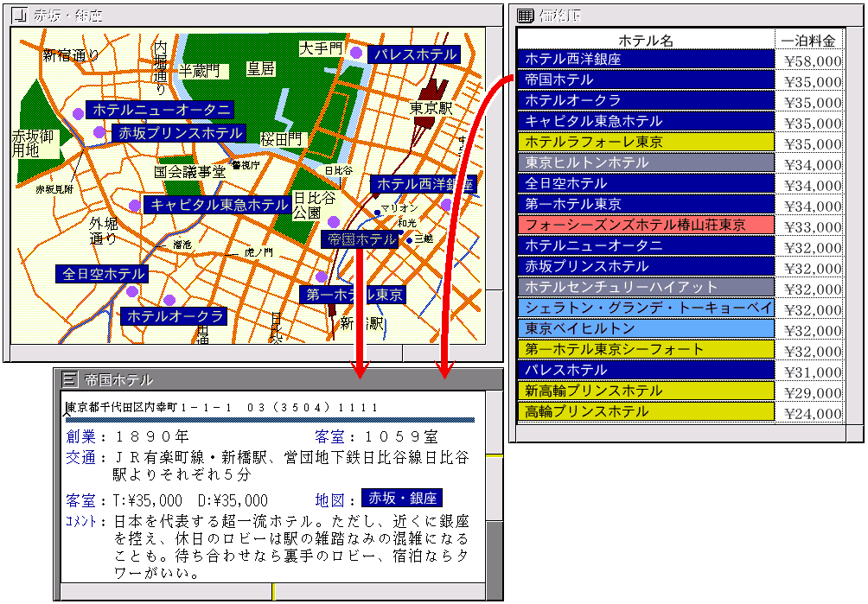Select the light blue 東京ベイヒルトン entry
This screenshot has width=868, height=604.
(646, 328)
